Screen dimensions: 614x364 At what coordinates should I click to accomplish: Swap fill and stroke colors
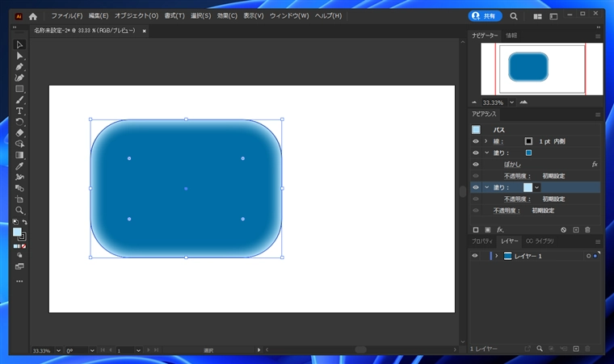pos(24,222)
